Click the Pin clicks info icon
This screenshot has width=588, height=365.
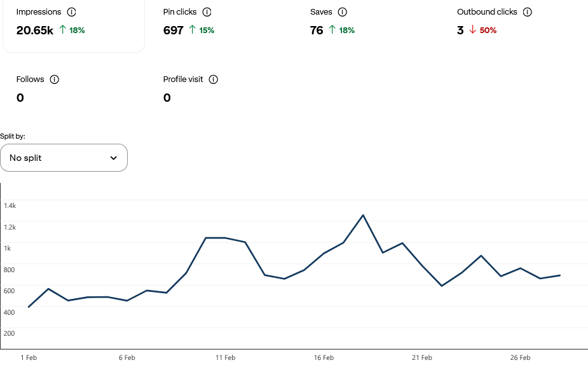pyautogui.click(x=207, y=12)
